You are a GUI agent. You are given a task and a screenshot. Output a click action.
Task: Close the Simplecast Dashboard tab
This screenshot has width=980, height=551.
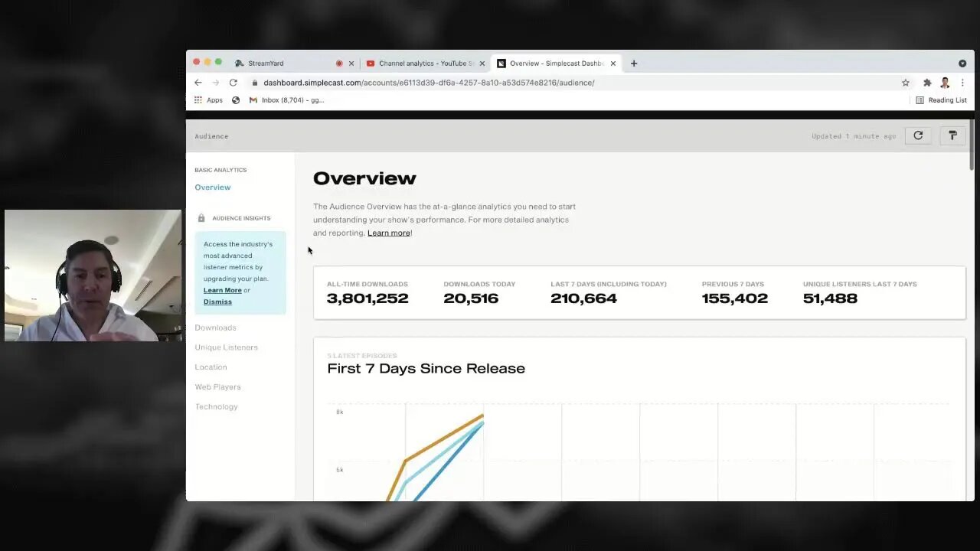click(613, 64)
